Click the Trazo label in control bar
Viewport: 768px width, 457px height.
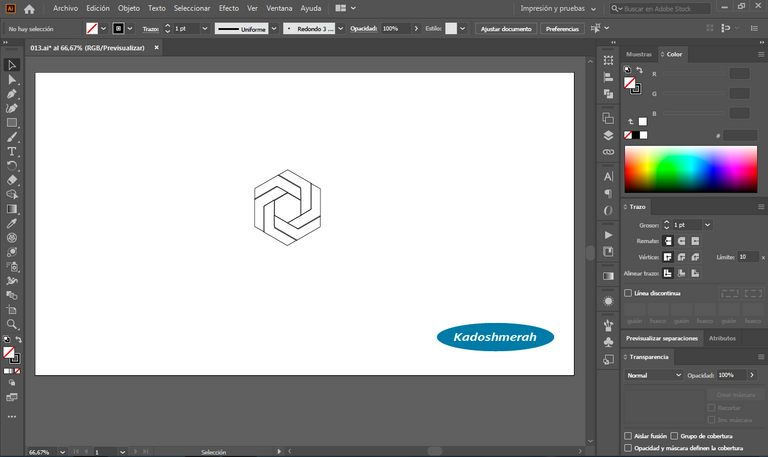[150, 29]
